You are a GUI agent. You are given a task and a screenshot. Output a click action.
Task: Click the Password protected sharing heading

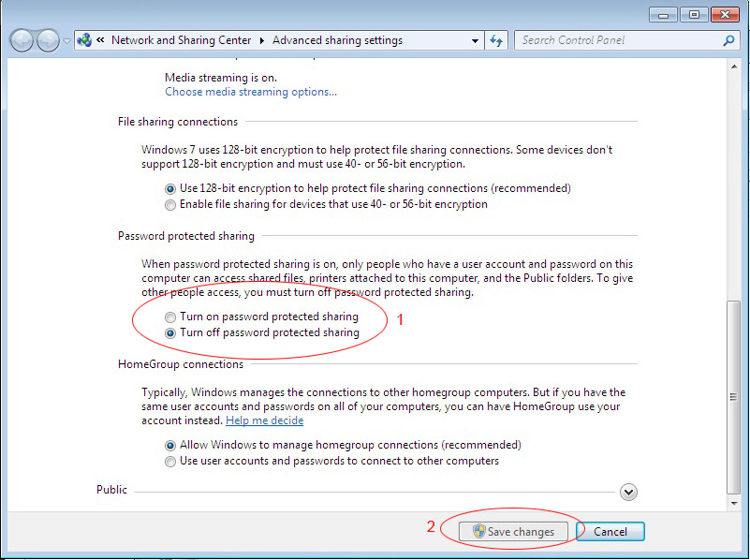click(186, 236)
